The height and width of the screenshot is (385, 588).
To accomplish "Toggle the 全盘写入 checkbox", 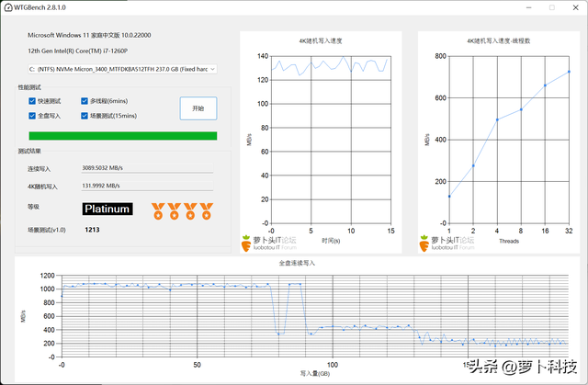I will tap(32, 116).
